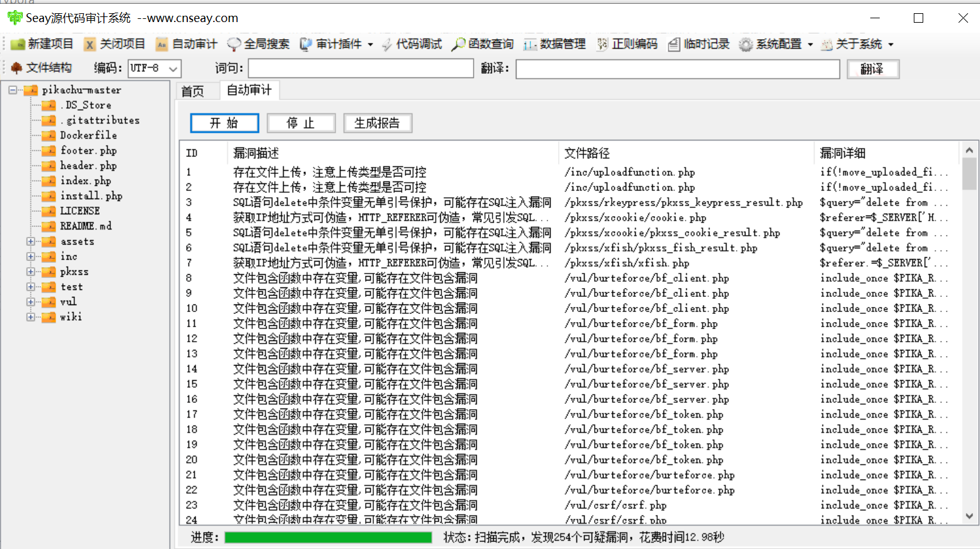
Task: Focus the 词句 input field
Action: (361, 68)
